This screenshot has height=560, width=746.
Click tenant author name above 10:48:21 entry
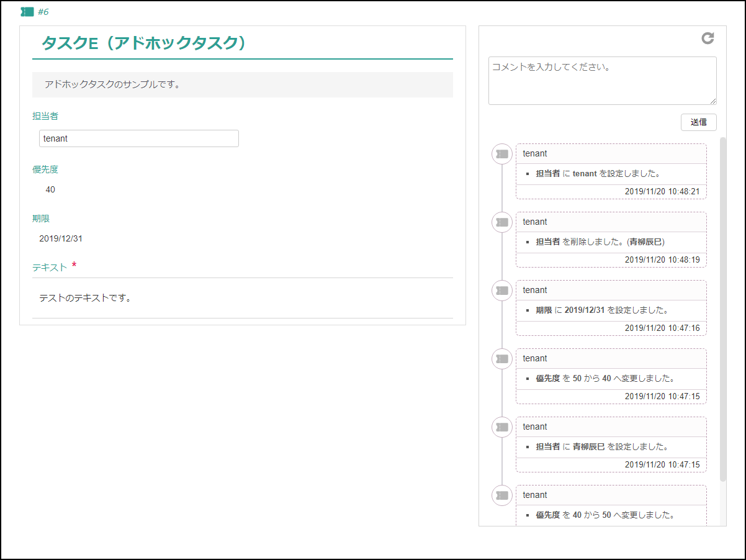(535, 153)
